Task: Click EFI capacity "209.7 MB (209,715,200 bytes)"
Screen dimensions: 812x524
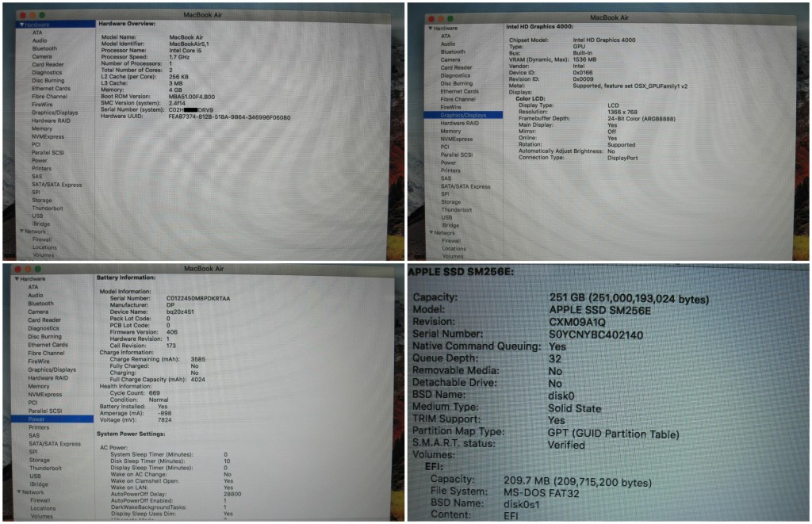Action: coord(578,482)
